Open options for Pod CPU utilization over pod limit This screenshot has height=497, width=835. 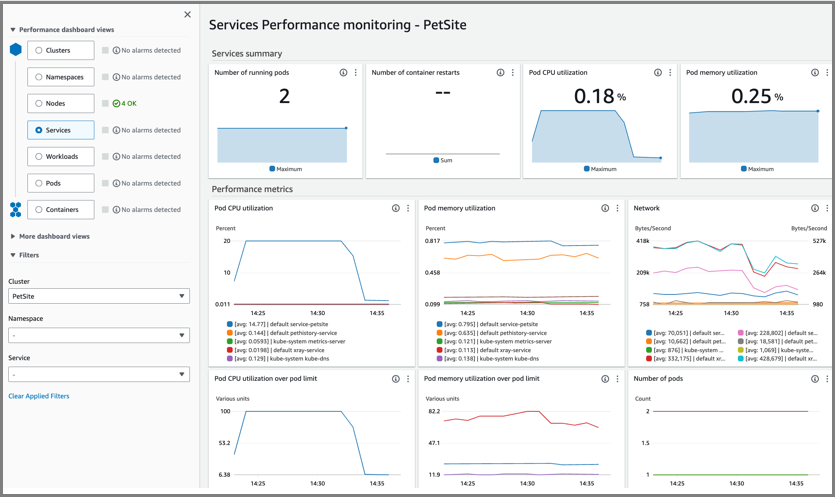pyautogui.click(x=408, y=379)
